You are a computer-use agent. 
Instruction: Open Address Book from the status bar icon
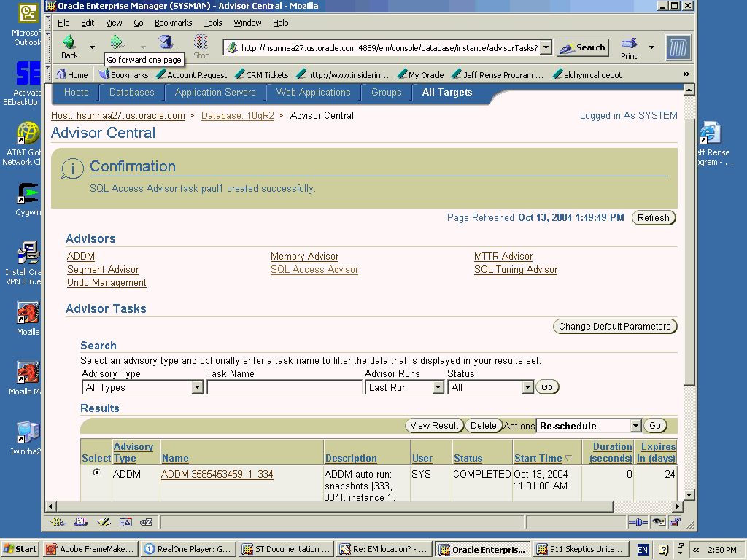click(x=125, y=522)
